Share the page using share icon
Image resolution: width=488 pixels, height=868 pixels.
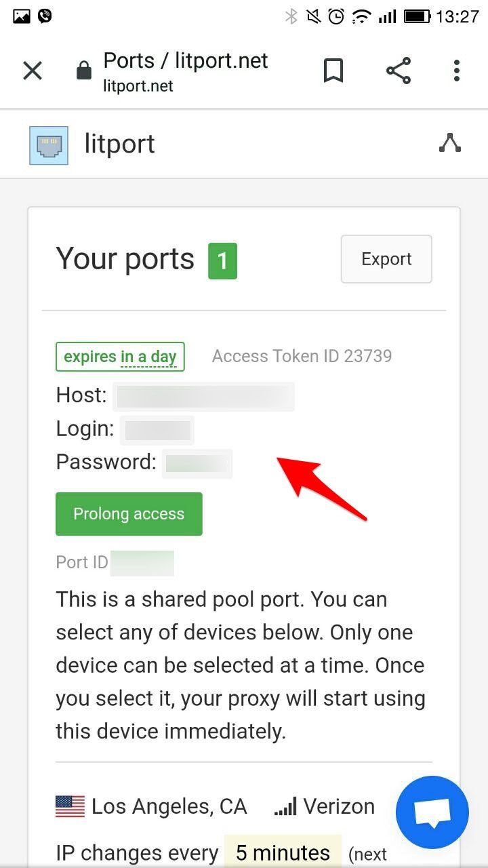pos(399,71)
